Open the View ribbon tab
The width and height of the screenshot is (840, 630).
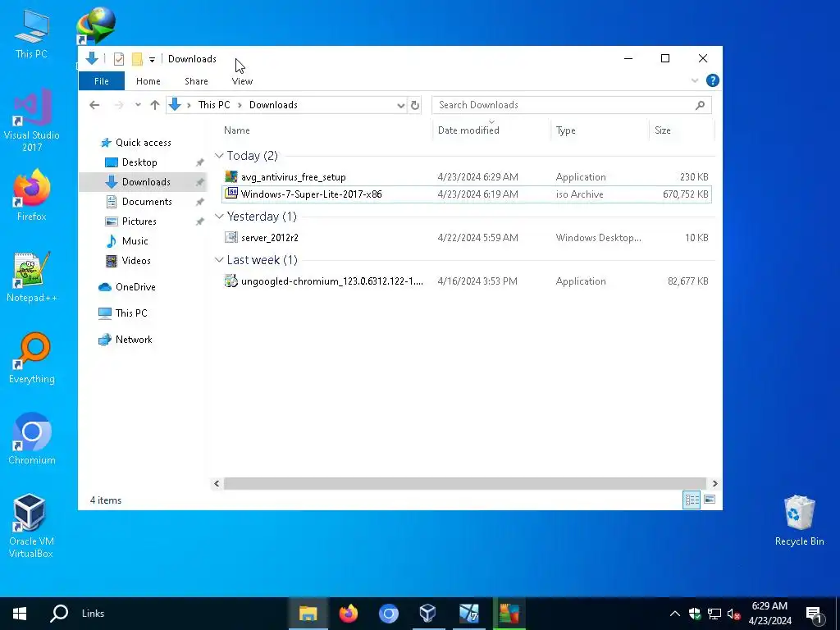(x=242, y=81)
